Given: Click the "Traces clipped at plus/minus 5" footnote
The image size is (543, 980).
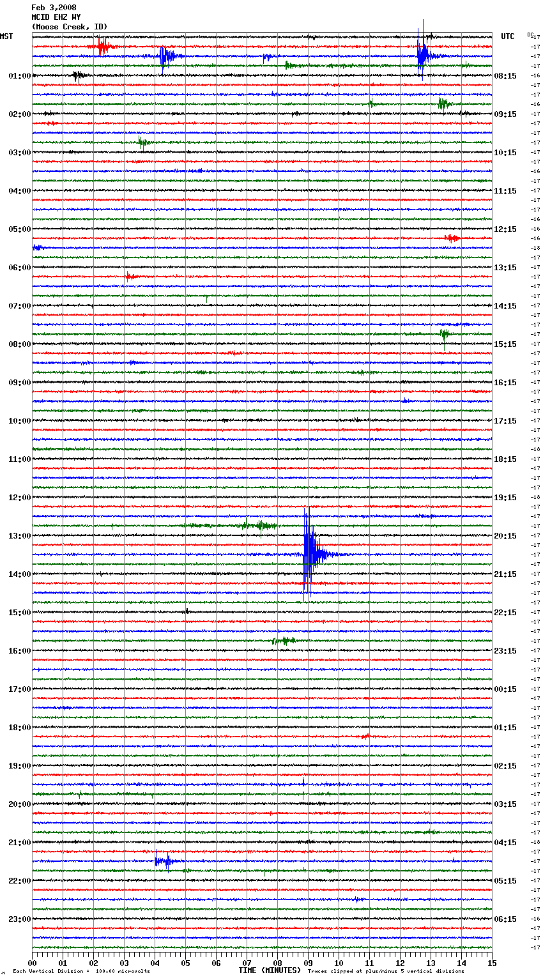Looking at the screenshot, I should [x=386, y=971].
